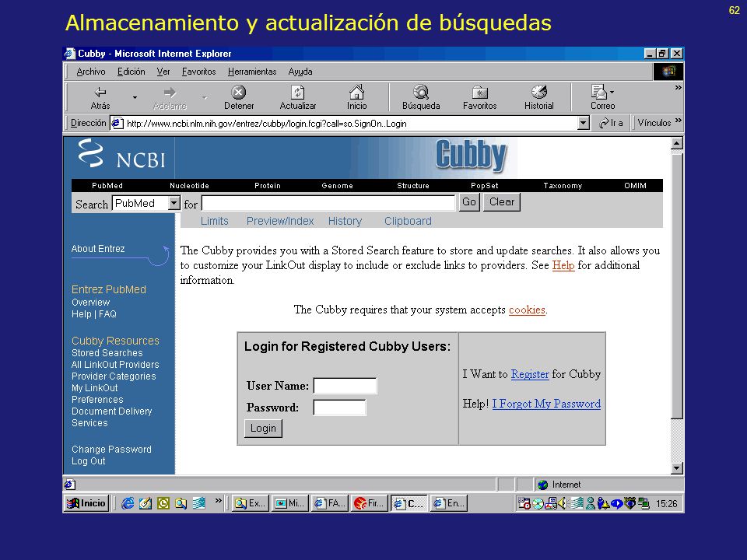
Task: Switch to the 'Mi...' taskbar window
Action: tap(290, 503)
